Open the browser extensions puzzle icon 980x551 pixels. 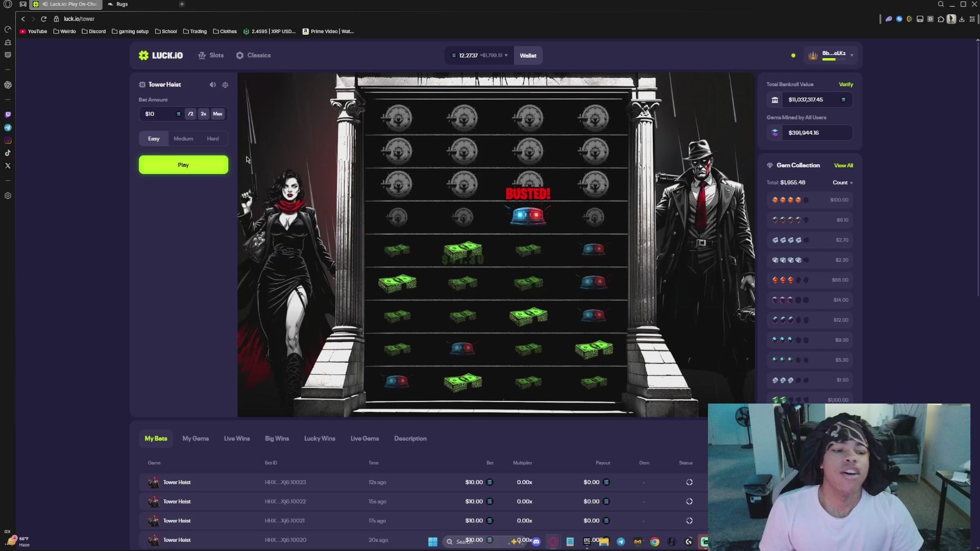[941, 19]
